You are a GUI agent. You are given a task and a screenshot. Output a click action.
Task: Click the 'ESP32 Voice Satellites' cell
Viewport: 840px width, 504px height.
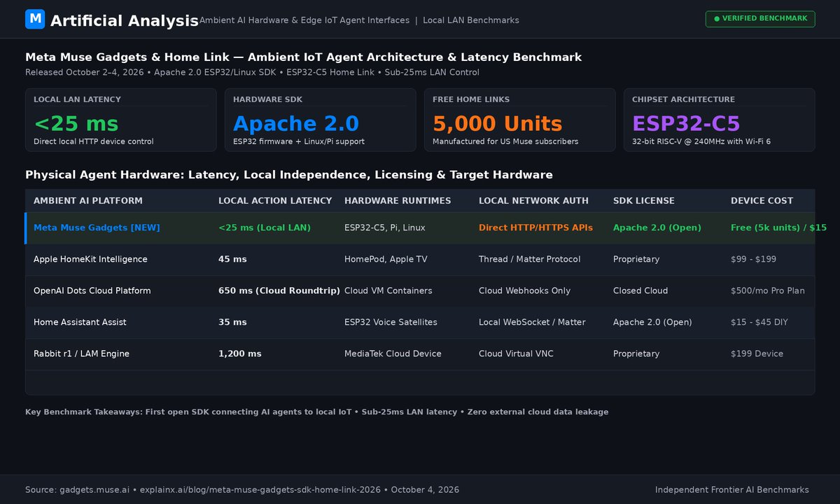pos(391,322)
